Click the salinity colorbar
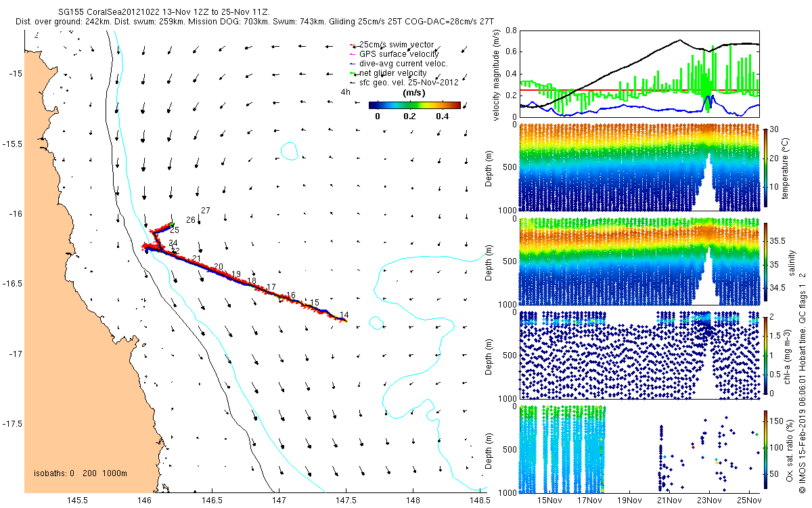 click(765, 263)
